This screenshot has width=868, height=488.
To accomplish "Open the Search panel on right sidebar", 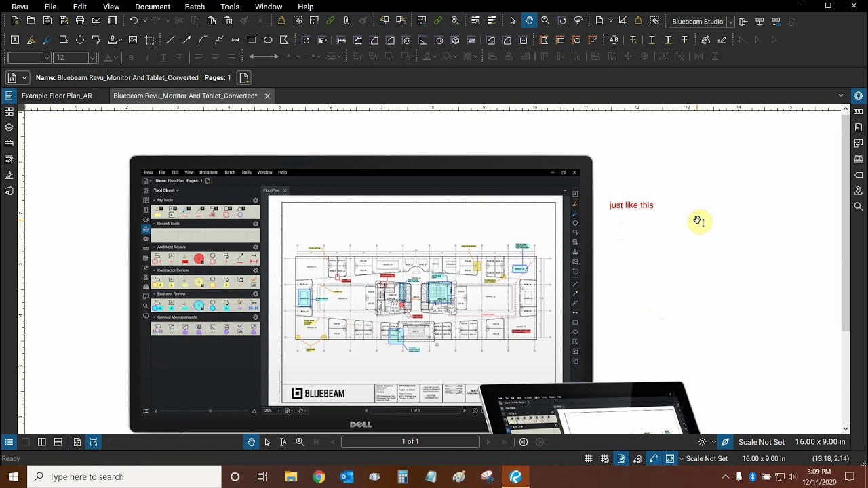I will coord(859,207).
